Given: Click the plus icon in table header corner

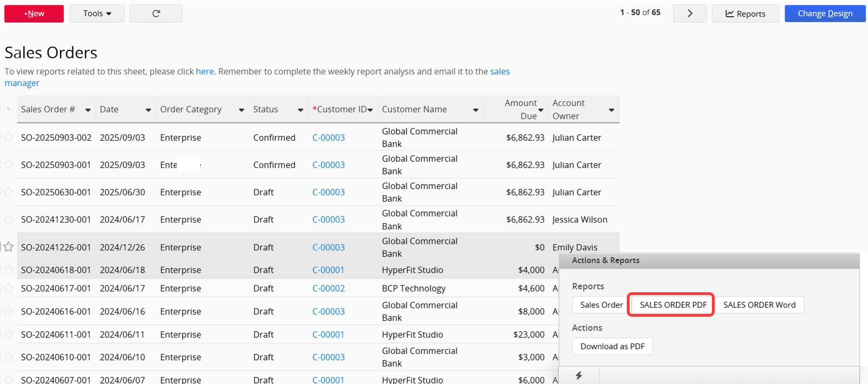Looking at the screenshot, I should 8,109.
